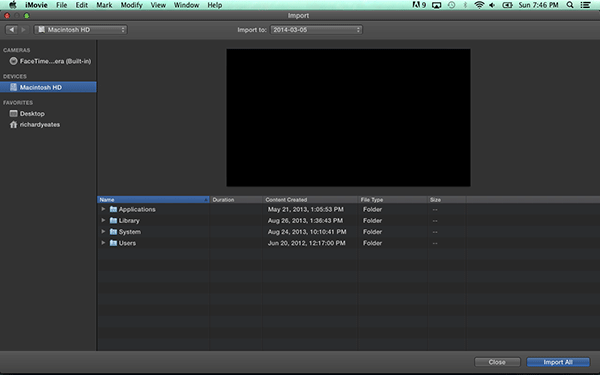Open AirPlay display menu icon

pyautogui.click(x=437, y=5)
